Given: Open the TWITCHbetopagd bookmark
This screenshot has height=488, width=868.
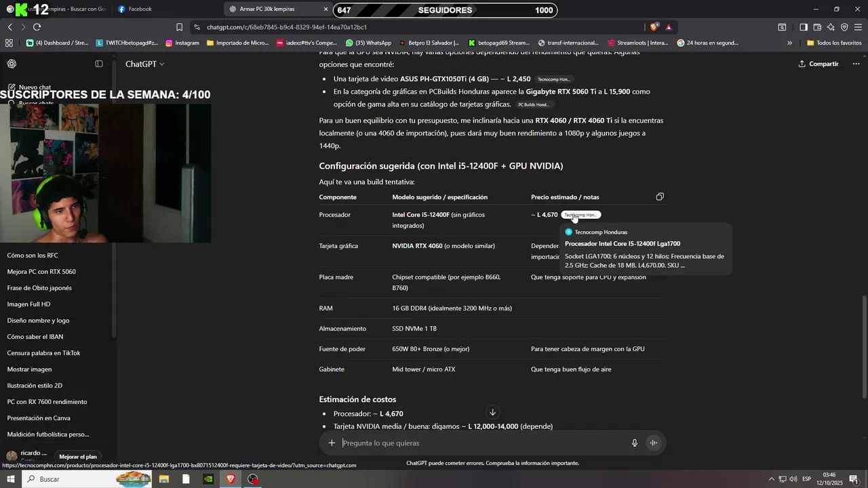Looking at the screenshot, I should pyautogui.click(x=127, y=43).
